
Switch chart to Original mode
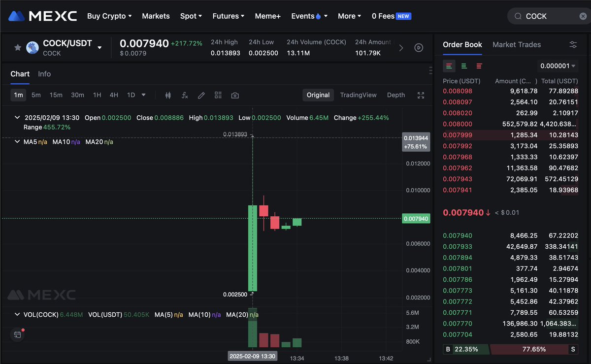tap(318, 95)
